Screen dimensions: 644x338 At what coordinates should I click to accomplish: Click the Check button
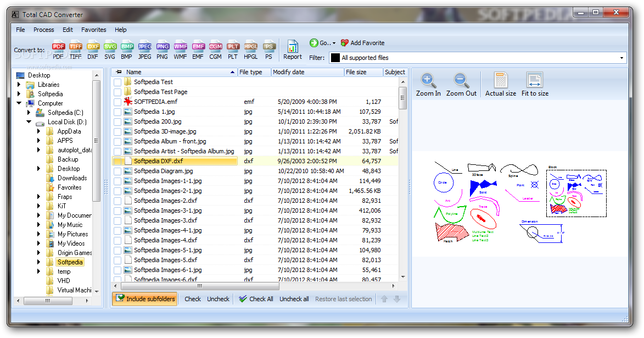point(193,299)
